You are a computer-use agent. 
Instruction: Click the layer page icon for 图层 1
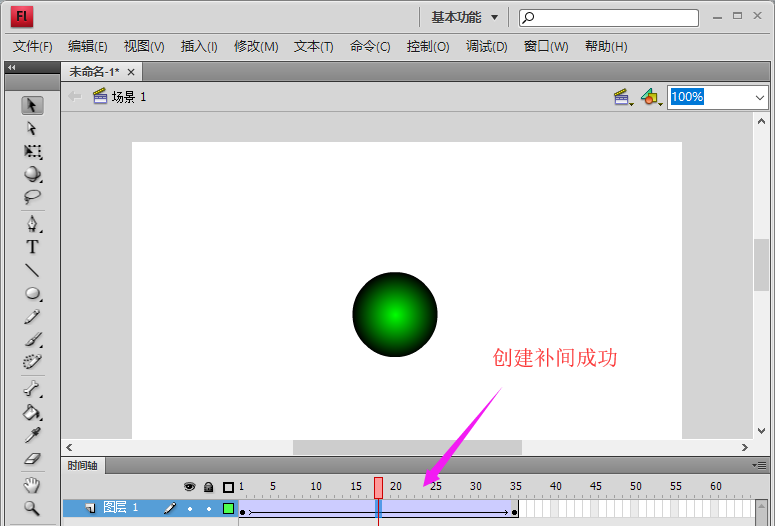point(90,508)
